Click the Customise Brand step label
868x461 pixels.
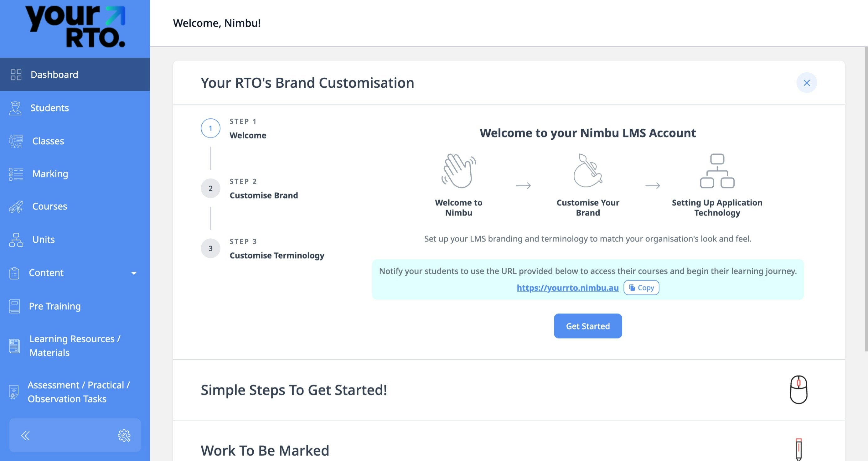click(264, 195)
